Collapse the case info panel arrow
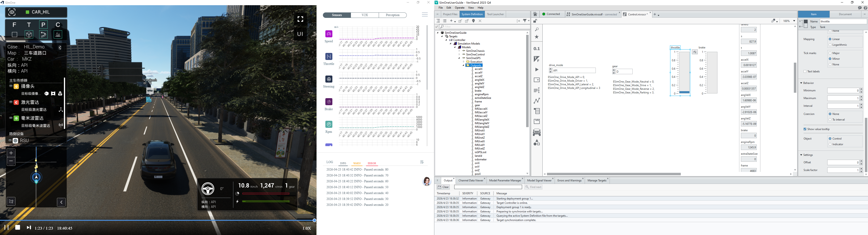868x235 pixels. [x=60, y=47]
